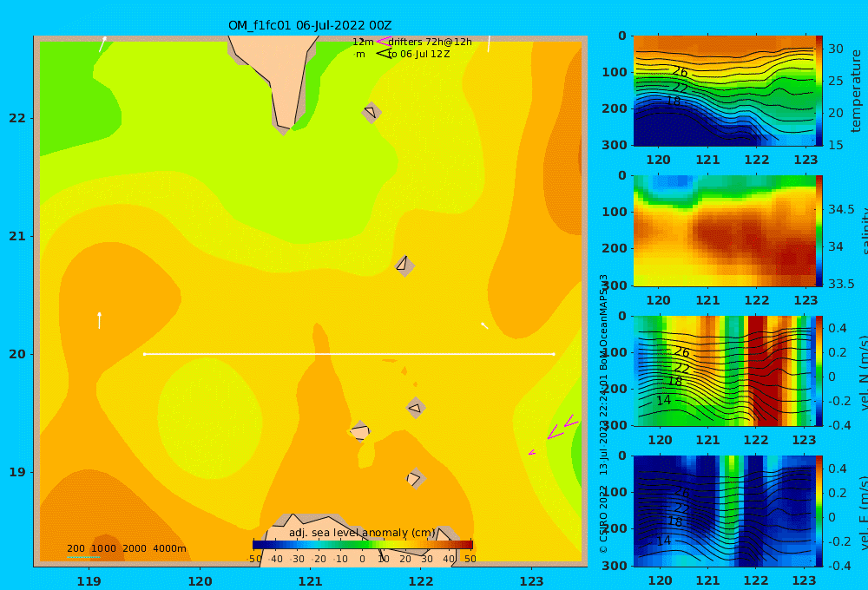Click the main map's longitude label 121
Screen dimensions: 868x590
(310, 581)
